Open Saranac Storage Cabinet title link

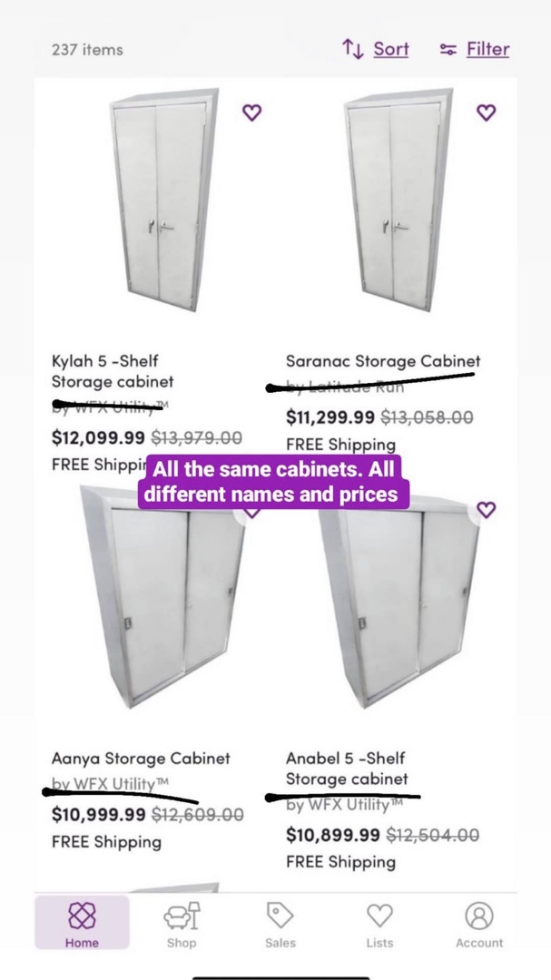(382, 361)
